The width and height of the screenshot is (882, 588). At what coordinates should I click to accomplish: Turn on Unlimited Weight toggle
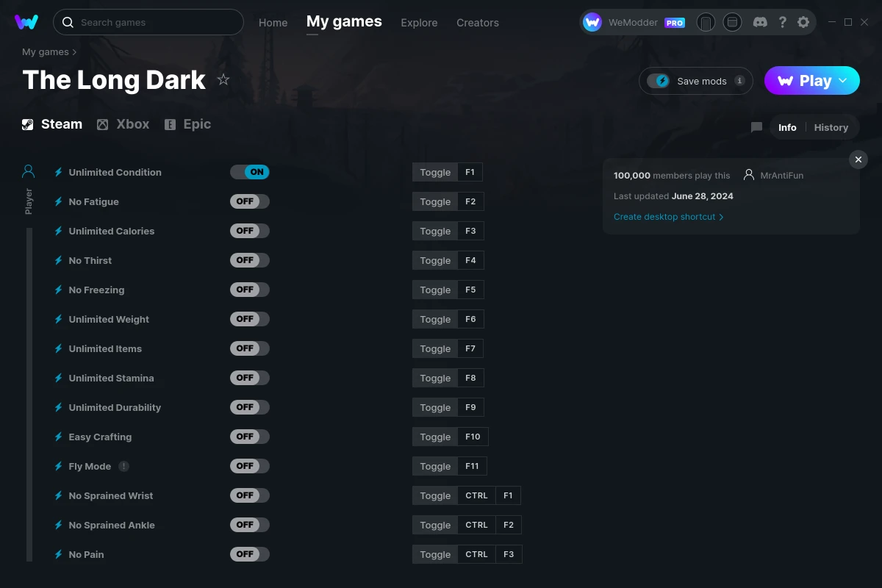point(250,319)
